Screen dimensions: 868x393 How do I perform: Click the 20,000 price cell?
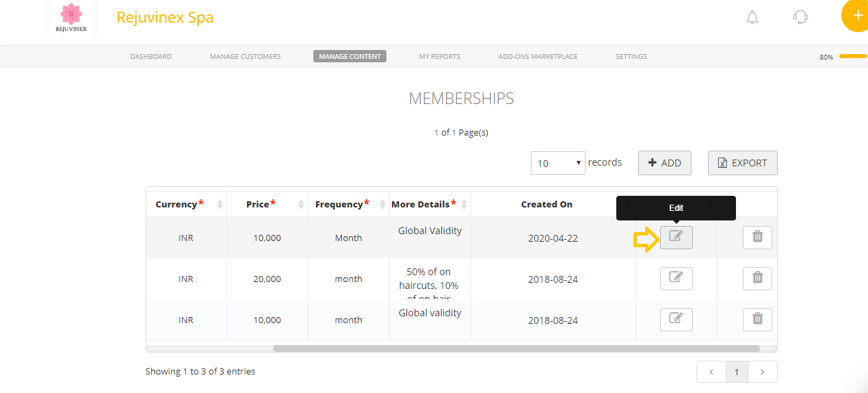(x=267, y=279)
